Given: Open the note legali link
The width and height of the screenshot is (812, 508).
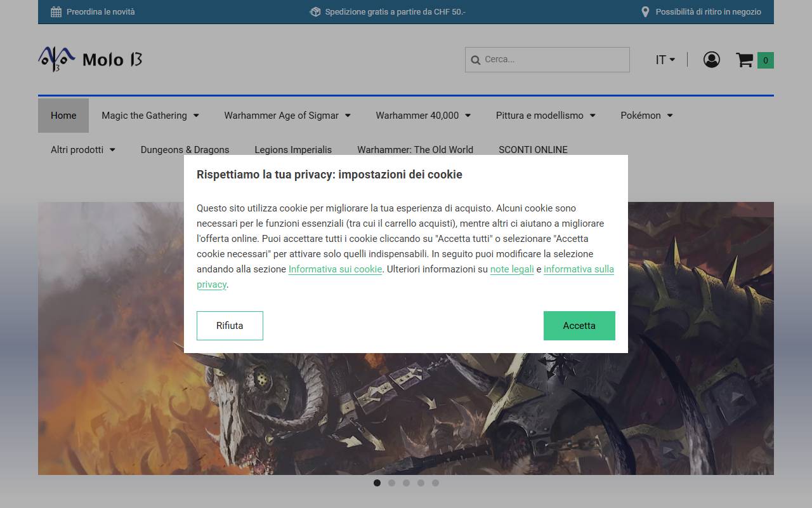Looking at the screenshot, I should [512, 269].
